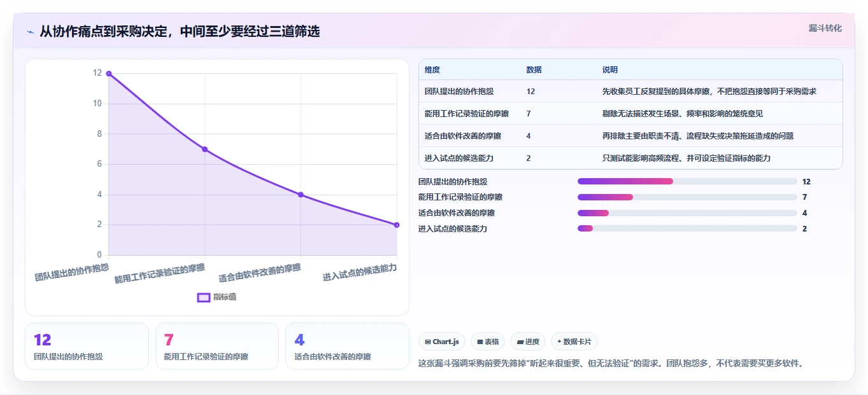Click the stat card showing 12

tap(87, 346)
